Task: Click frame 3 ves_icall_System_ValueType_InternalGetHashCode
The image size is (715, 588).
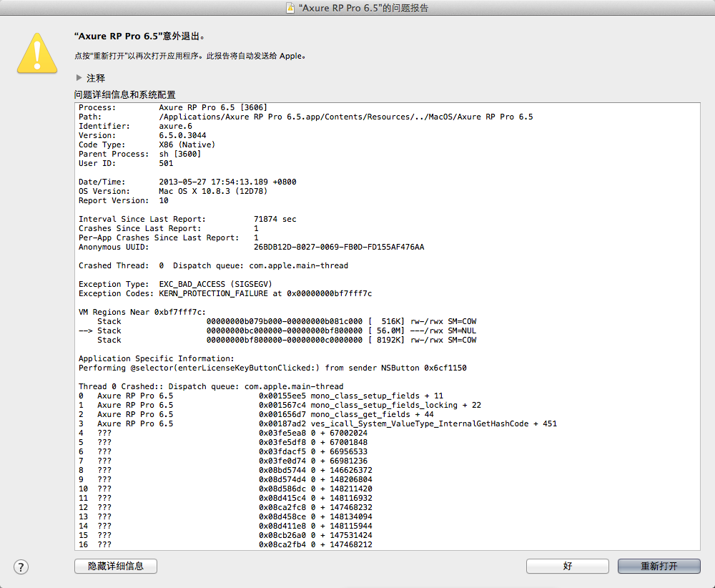Action: point(318,423)
